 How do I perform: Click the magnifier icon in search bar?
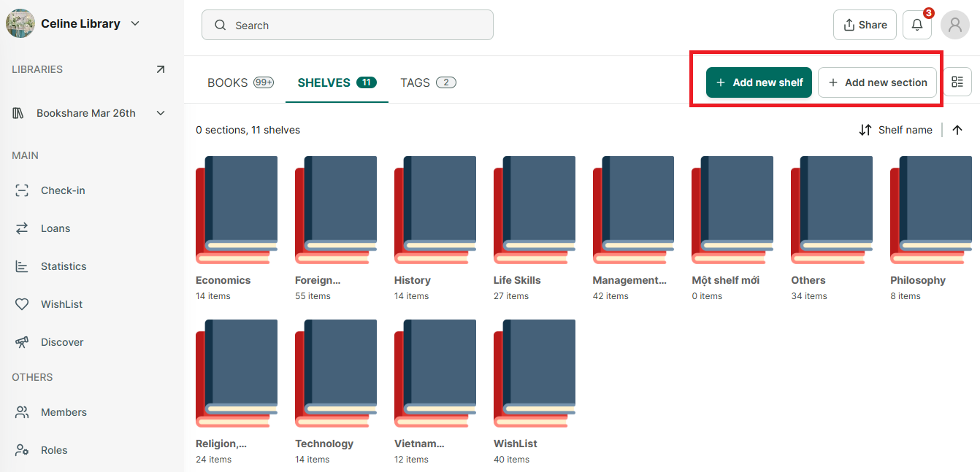click(220, 25)
